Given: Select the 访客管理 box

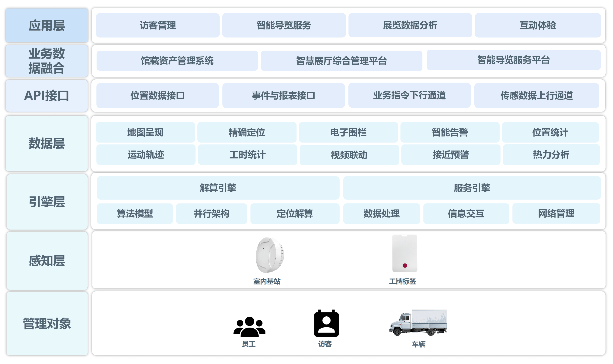Looking at the screenshot, I should (158, 25).
